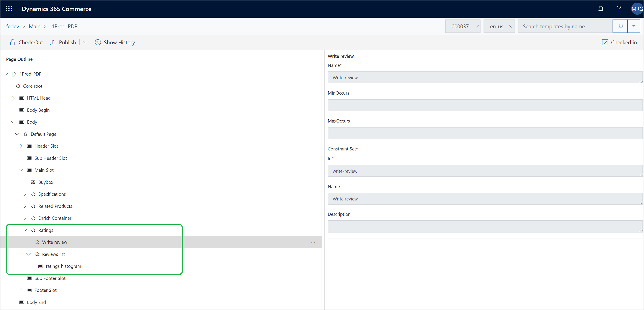Select the ratings histogram tree item
The width and height of the screenshot is (644, 310).
click(x=64, y=266)
